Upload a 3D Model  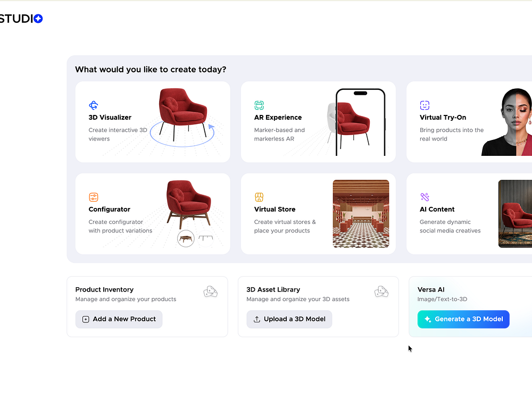click(289, 319)
